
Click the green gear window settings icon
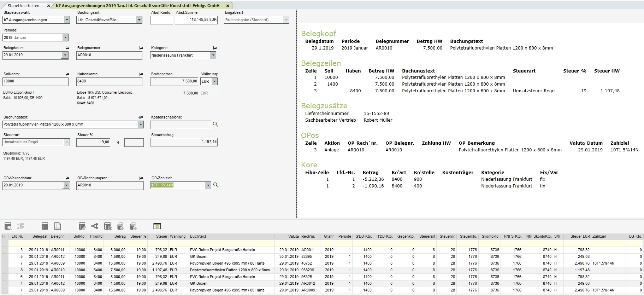(x=157, y=226)
